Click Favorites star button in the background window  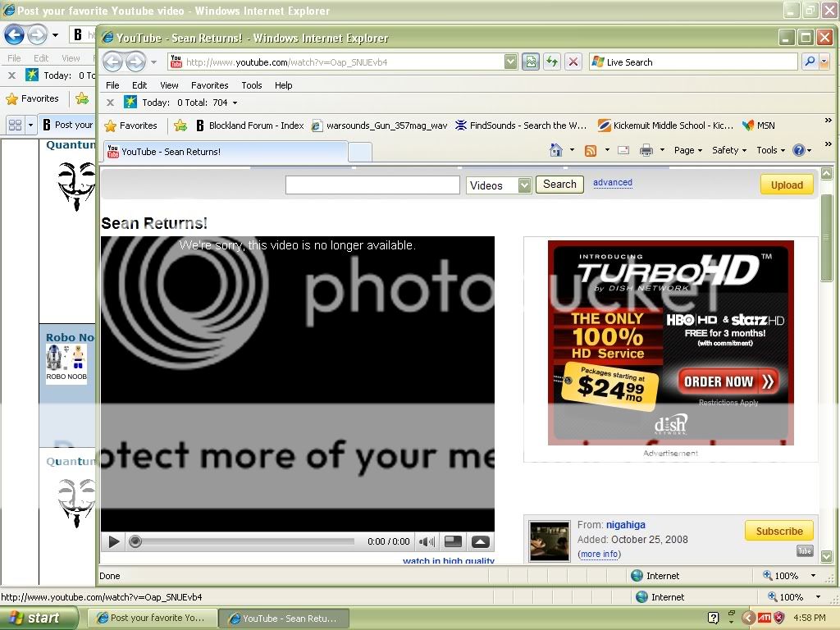click(x=32, y=98)
